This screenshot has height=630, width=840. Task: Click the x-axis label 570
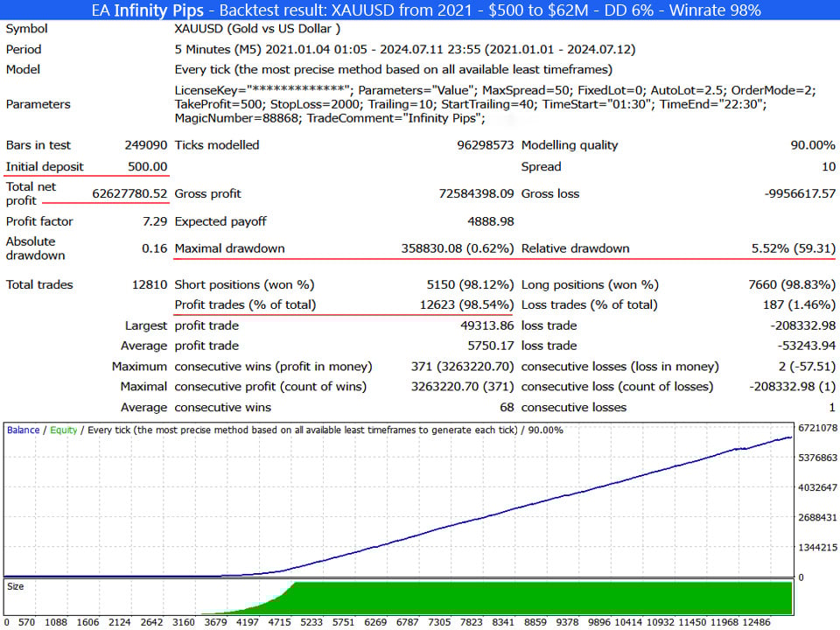point(26,622)
